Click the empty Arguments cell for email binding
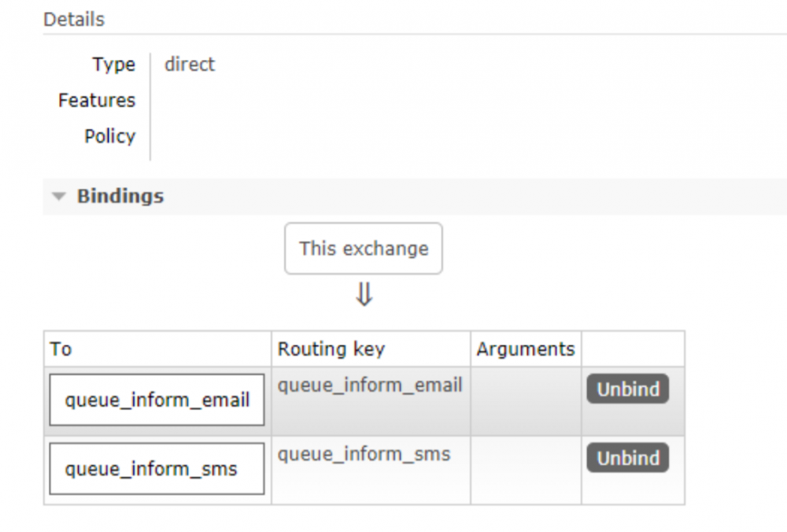787x532 pixels. pyautogui.click(x=524, y=400)
